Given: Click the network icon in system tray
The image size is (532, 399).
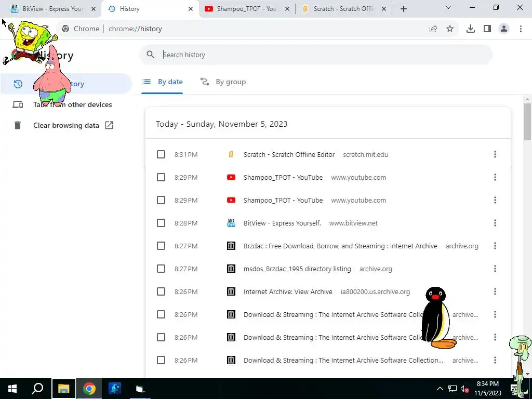Looking at the screenshot, I should 453,389.
